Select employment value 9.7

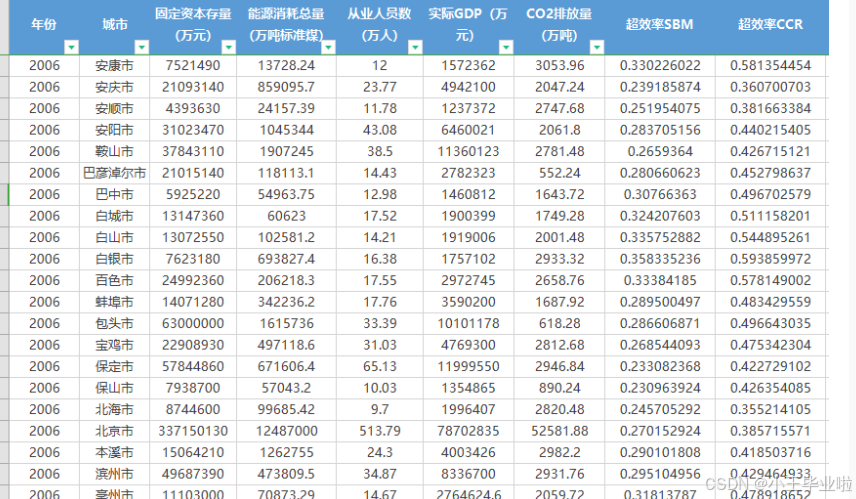pos(380,409)
